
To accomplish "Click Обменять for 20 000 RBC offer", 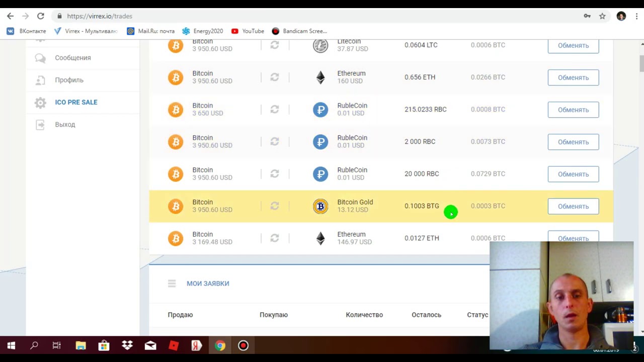I will point(573,174).
